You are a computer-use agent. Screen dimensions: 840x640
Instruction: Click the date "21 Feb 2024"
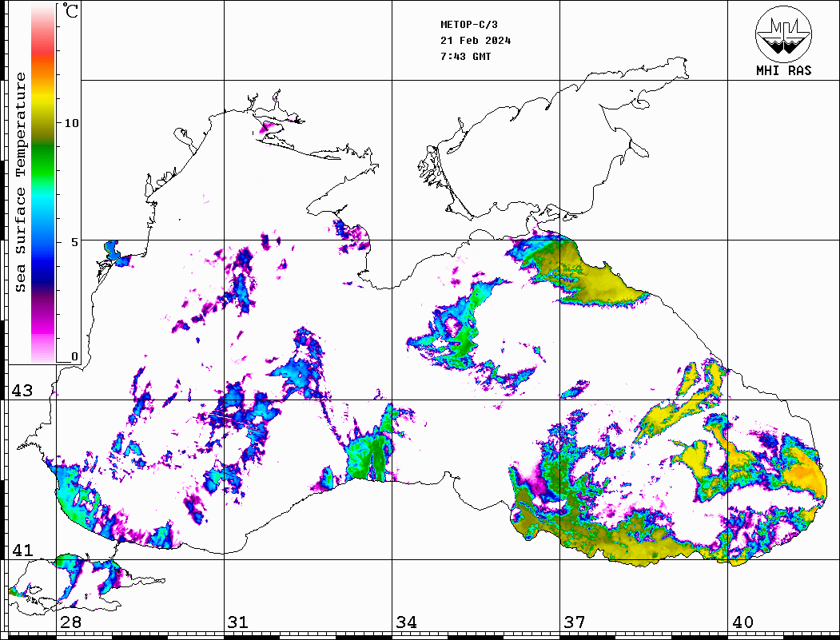pyautogui.click(x=476, y=41)
